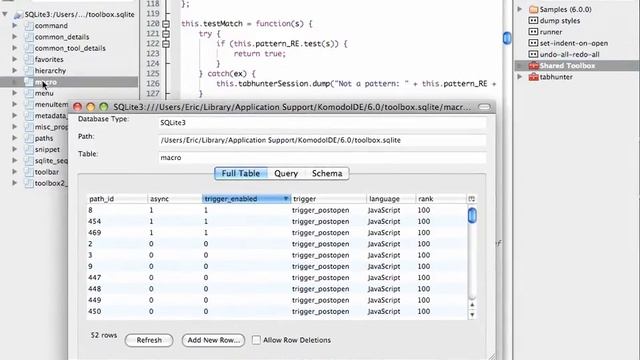Image resolution: width=640 pixels, height=360 pixels.
Task: Click the menu table icon in tree
Action: coord(29,93)
